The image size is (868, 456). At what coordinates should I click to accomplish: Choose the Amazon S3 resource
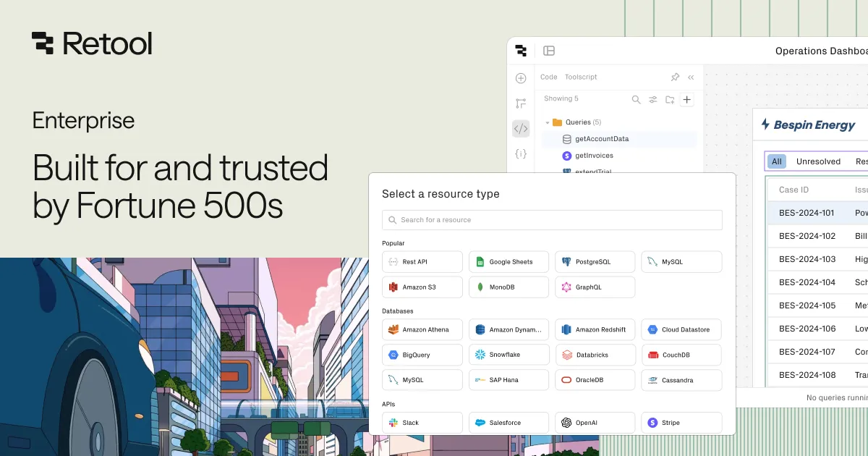[422, 287]
